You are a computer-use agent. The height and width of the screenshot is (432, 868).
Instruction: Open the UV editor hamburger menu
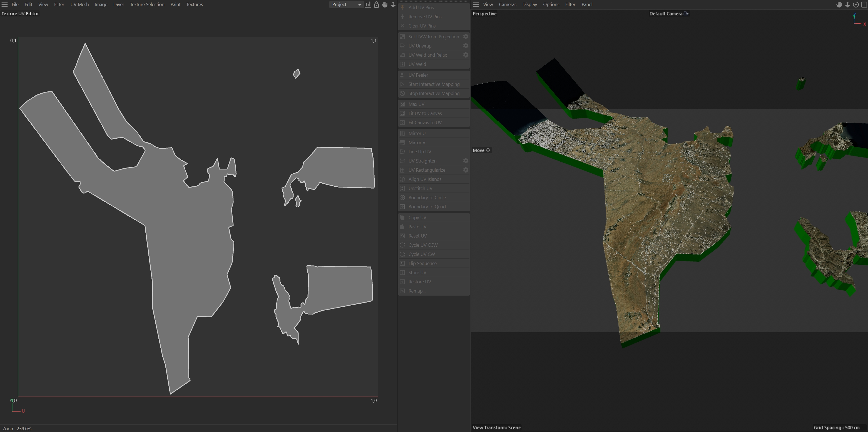pyautogui.click(x=5, y=4)
